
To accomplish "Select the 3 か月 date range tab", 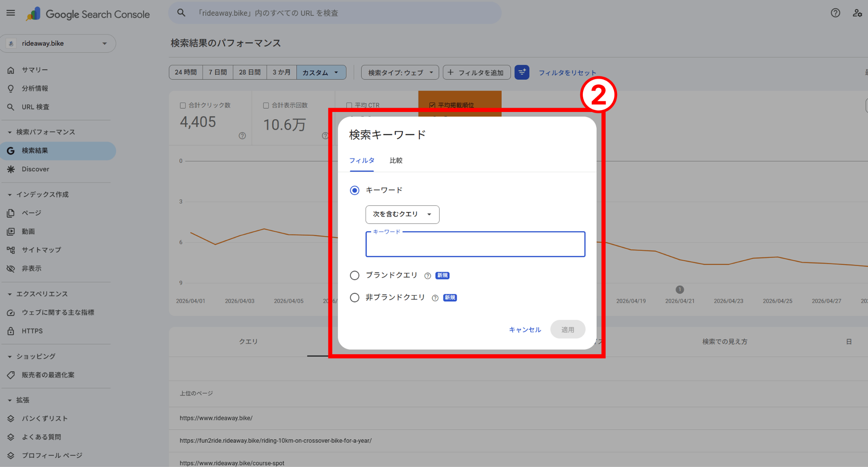I will (x=281, y=73).
